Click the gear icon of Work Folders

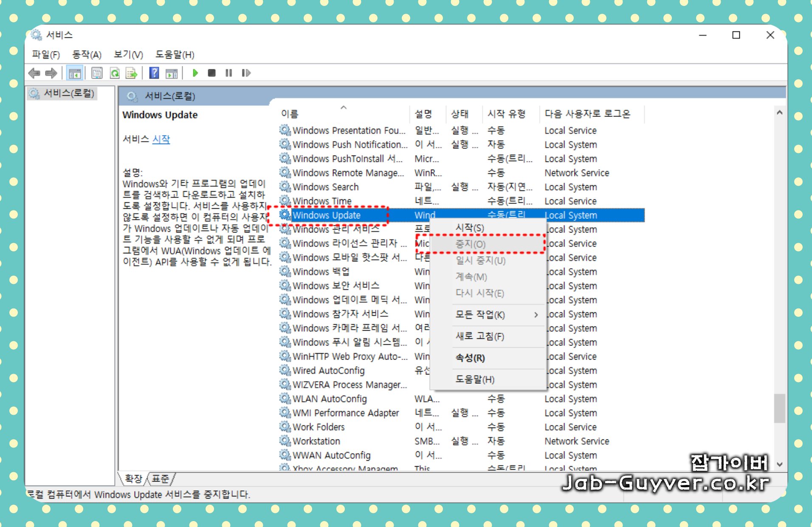click(285, 427)
